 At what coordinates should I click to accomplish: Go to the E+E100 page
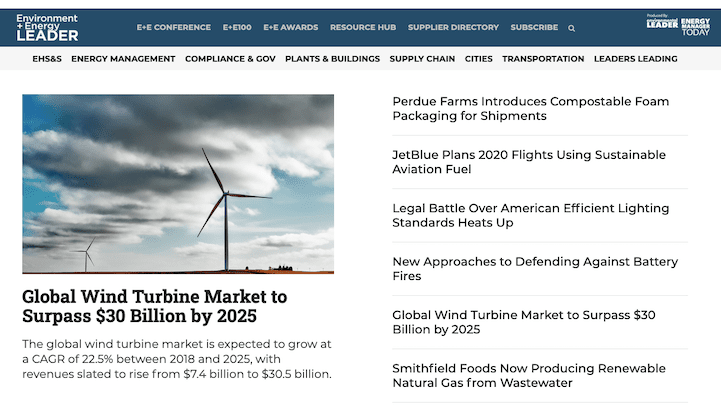(x=237, y=28)
